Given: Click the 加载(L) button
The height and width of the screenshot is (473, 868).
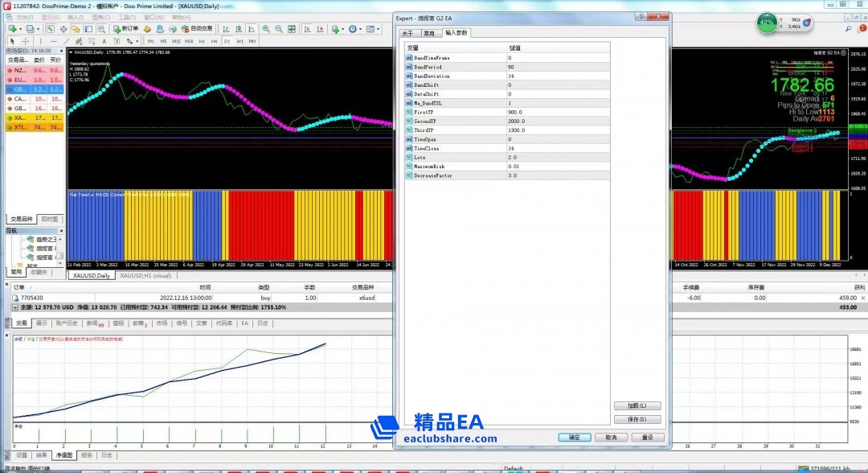Looking at the screenshot, I should coord(637,406).
